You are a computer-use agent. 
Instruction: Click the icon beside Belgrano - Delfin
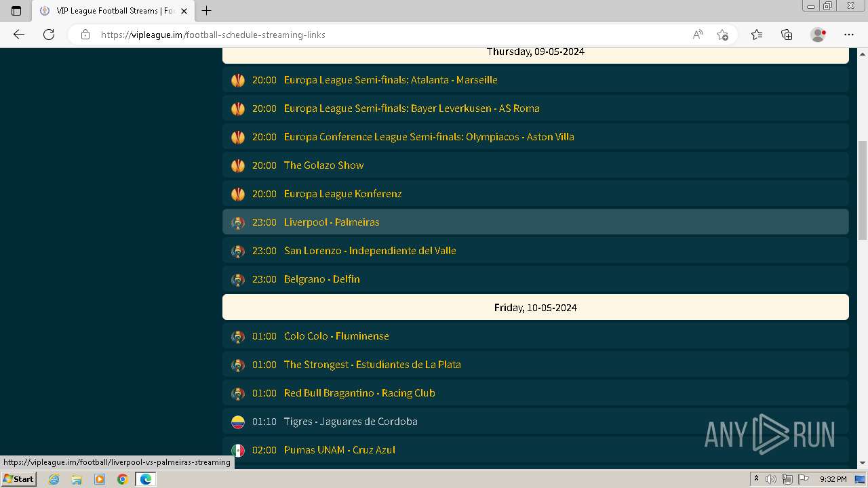(238, 279)
